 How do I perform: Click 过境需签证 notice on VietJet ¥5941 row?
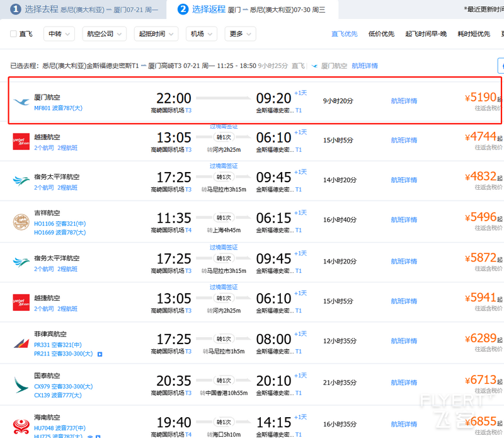[224, 287]
